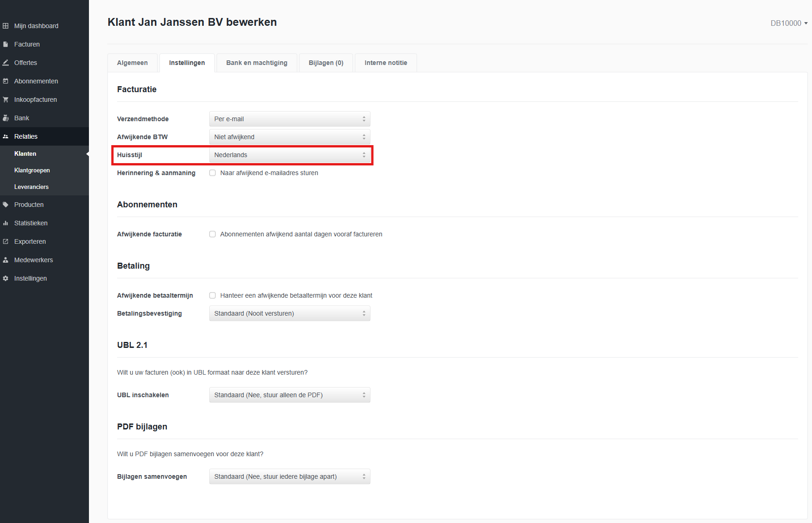Open the Interne notitie tab
Screen dimensions: 812x523
coord(386,63)
